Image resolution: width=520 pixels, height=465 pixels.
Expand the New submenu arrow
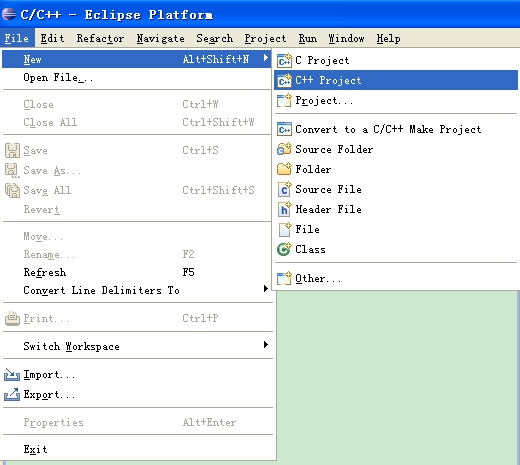266,58
